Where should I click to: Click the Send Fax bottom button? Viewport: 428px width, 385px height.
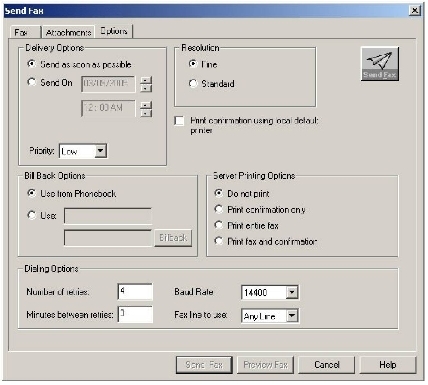204,365
